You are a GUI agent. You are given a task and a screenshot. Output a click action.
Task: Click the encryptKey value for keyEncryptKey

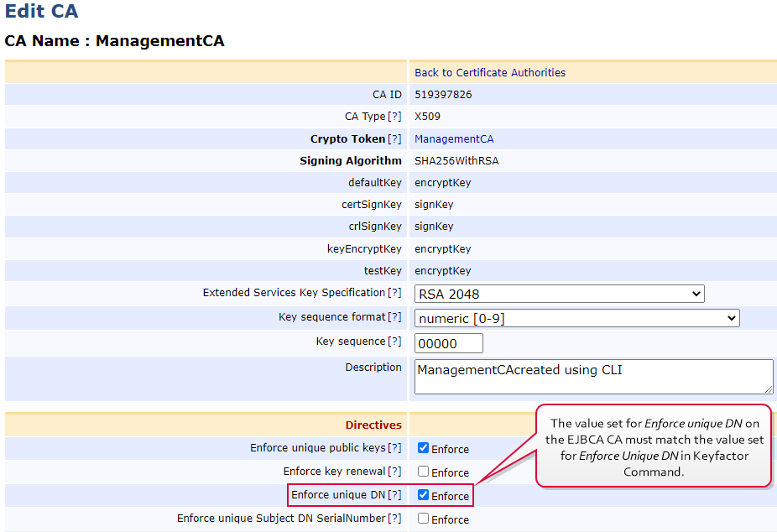pos(442,248)
